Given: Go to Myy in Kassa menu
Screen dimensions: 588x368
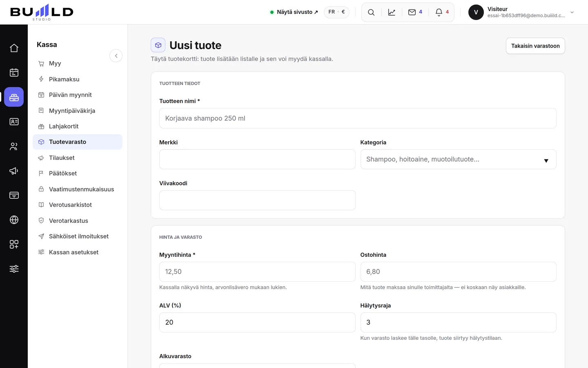Looking at the screenshot, I should point(78,63).
